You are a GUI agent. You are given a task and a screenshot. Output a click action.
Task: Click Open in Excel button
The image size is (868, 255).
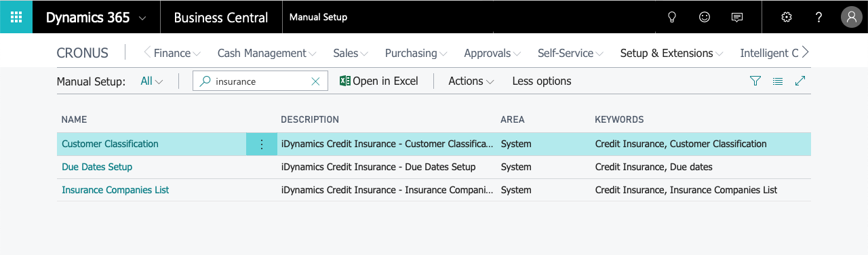379,81
